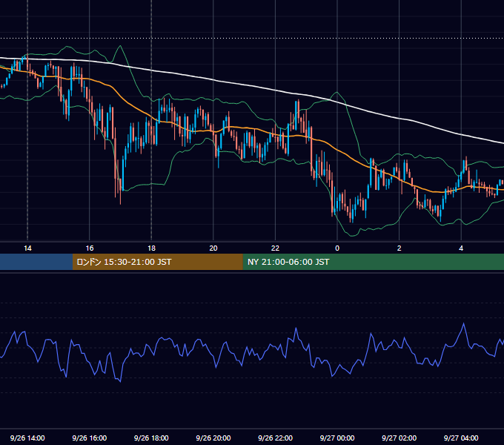The width and height of the screenshot is (504, 445).
Task: Click the hour label 2 on the chart axis
Action: pyautogui.click(x=399, y=248)
